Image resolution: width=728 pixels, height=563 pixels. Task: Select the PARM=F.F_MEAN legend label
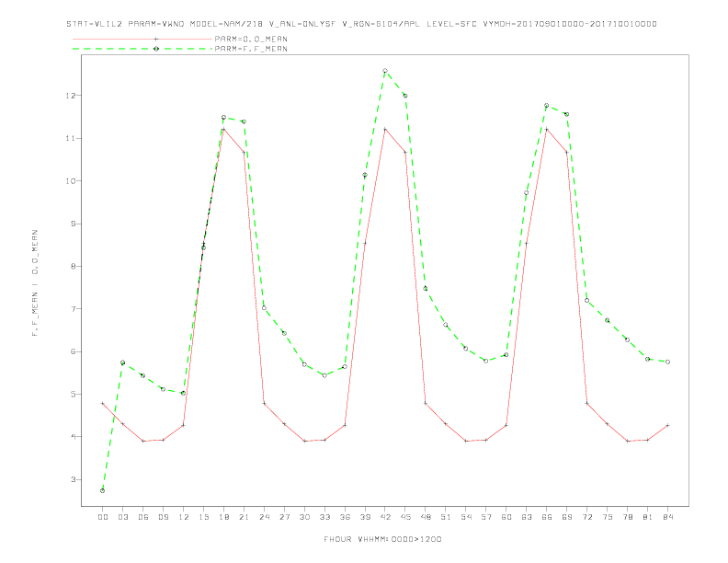click(x=251, y=49)
